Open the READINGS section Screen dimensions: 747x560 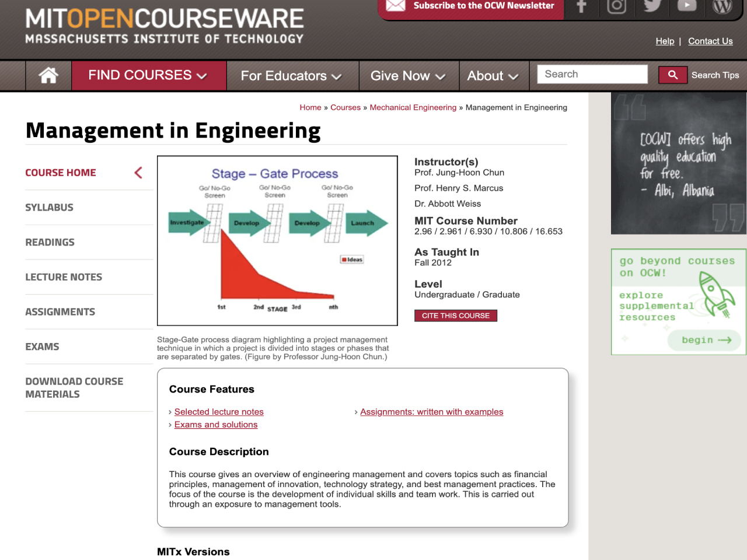pos(50,243)
